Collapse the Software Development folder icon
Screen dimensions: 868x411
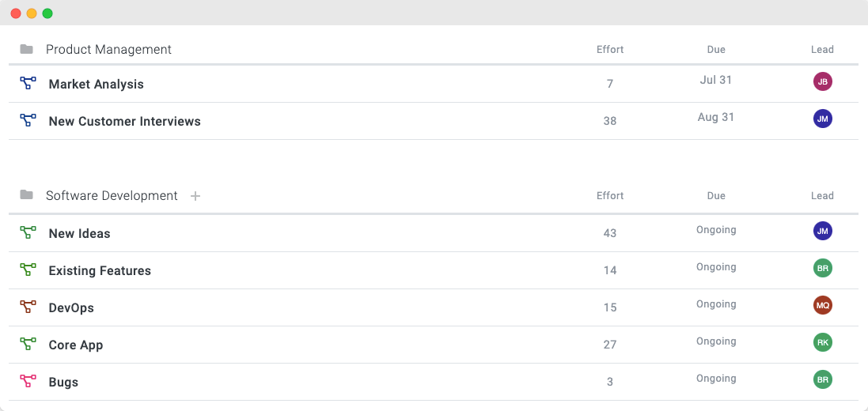26,194
